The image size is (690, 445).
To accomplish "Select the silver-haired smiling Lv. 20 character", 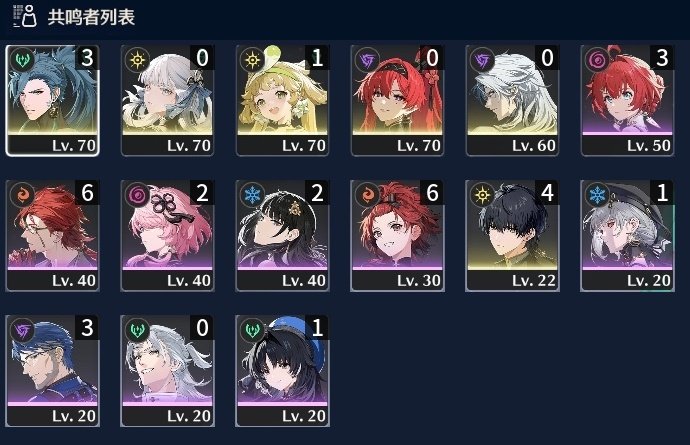I will [167, 371].
